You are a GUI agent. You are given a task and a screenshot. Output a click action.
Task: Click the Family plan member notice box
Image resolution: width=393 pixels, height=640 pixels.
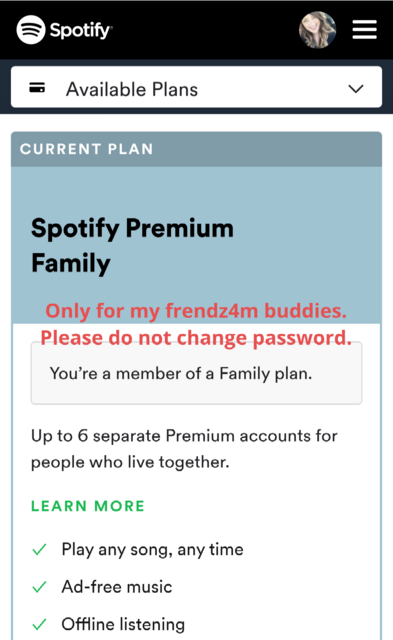coord(196,373)
